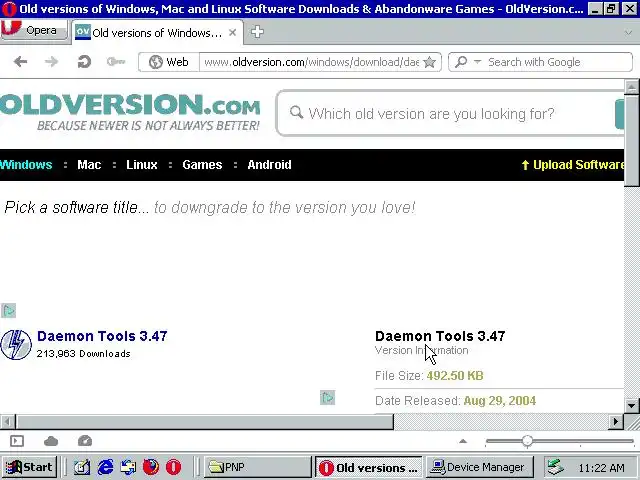640x480 pixels.
Task: Click the oldversion.com address field
Action: 311,62
